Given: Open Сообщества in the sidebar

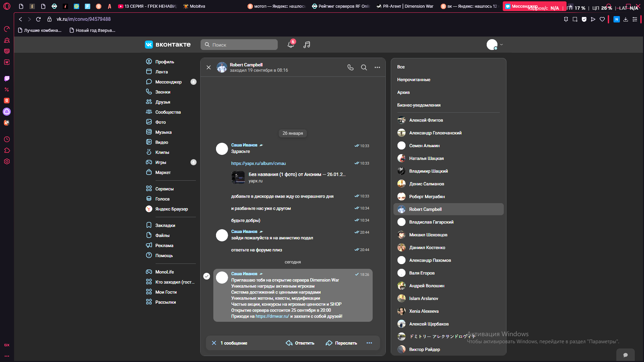Looking at the screenshot, I should point(171,112).
